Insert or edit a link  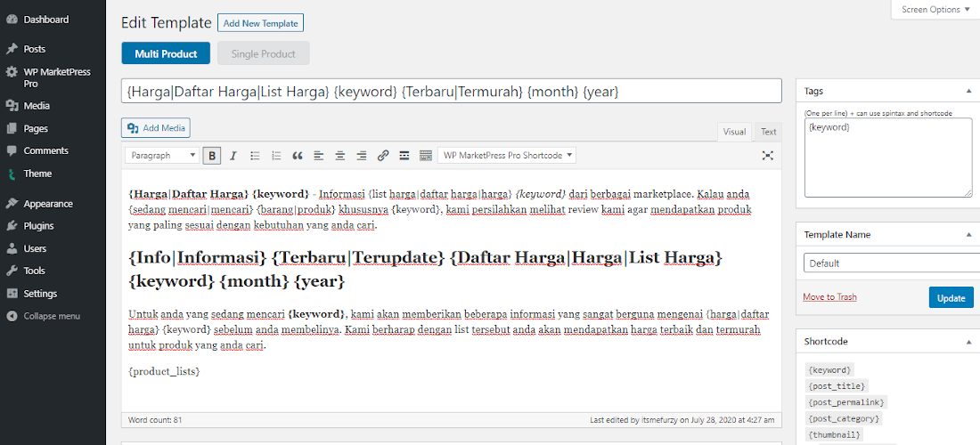tap(383, 156)
